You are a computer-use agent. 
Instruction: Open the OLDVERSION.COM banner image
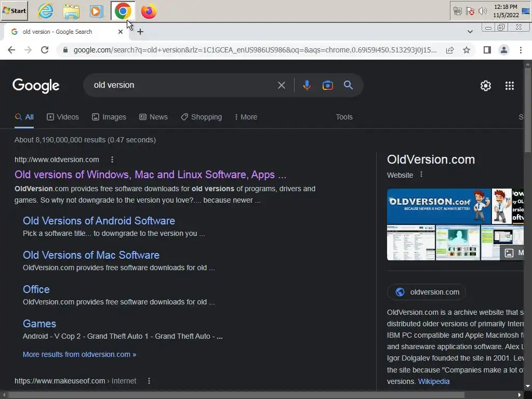point(439,206)
